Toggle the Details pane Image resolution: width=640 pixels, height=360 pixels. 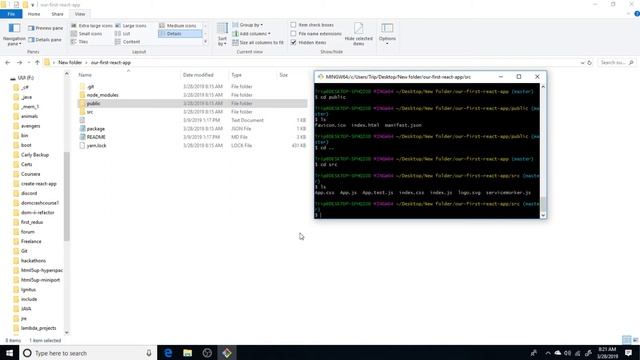pos(45,40)
